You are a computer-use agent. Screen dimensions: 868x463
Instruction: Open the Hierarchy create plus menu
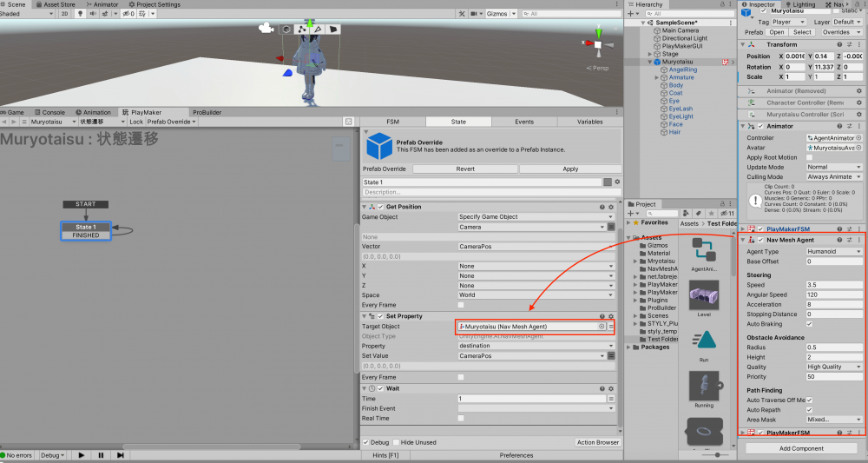pos(634,13)
